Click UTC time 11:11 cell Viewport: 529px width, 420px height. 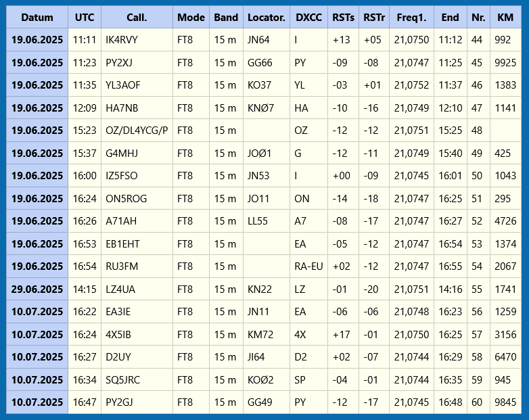[x=85, y=40]
